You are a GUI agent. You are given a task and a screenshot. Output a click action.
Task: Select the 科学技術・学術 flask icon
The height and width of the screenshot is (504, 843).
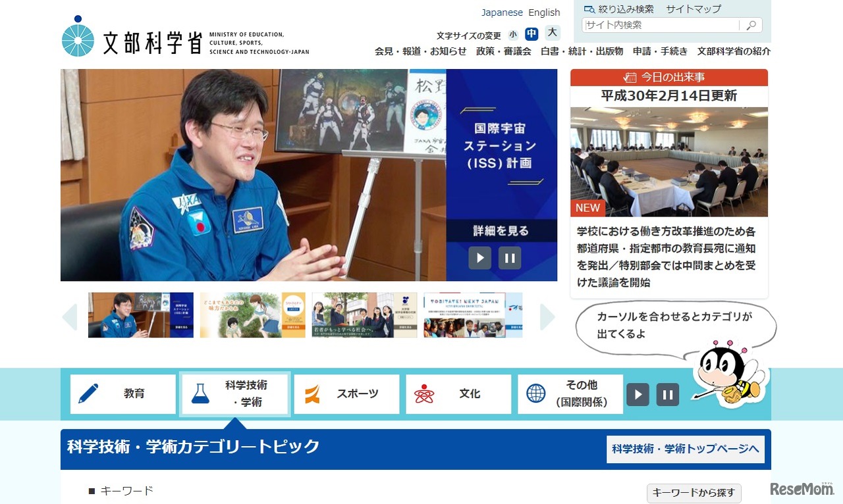coord(200,393)
